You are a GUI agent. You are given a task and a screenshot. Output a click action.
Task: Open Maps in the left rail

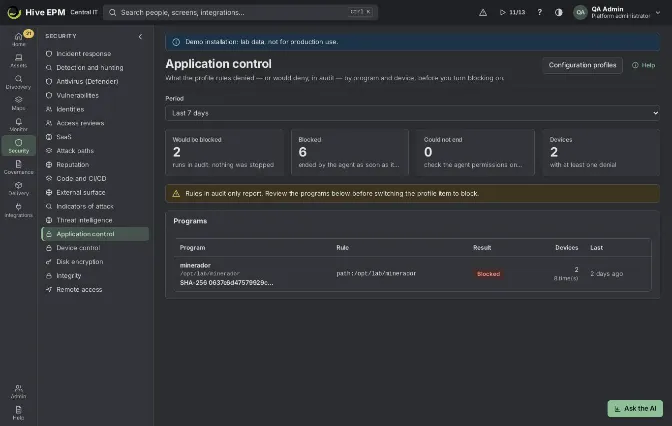[x=18, y=103]
